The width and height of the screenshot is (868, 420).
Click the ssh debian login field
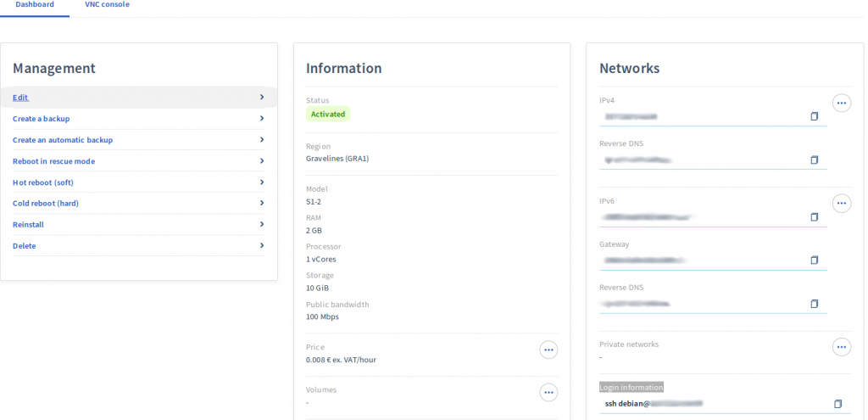pos(726,404)
